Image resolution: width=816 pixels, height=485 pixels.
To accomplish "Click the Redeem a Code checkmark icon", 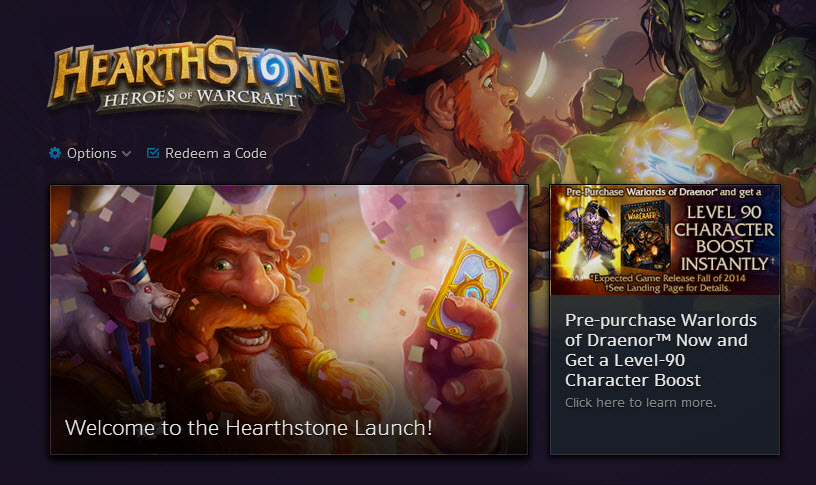I will point(152,153).
